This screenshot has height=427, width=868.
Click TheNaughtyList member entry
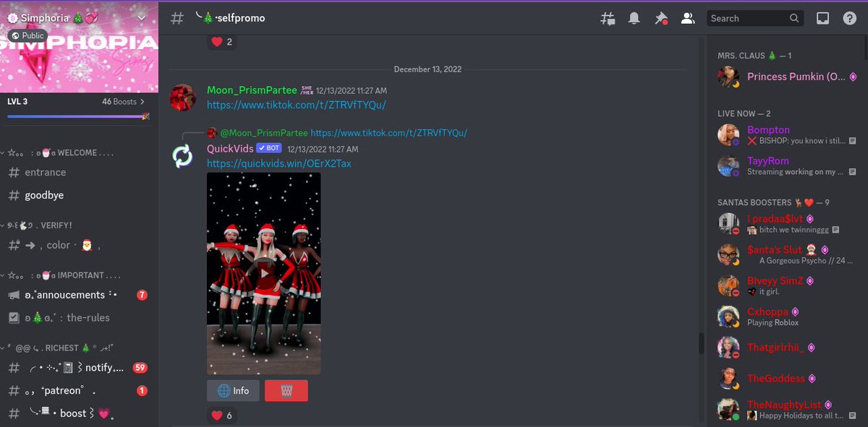tap(787, 410)
